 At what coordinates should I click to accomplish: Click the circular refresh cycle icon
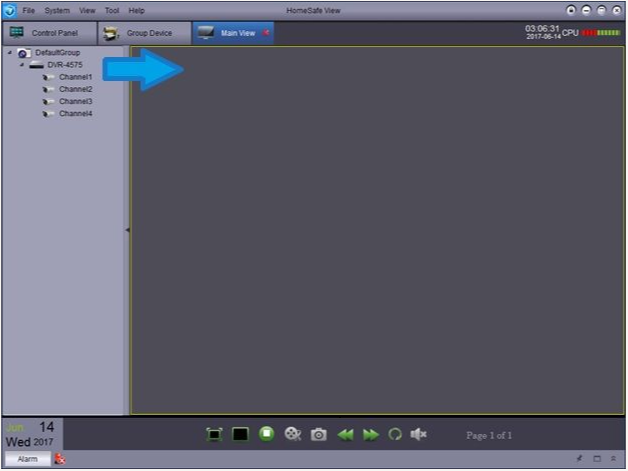395,435
